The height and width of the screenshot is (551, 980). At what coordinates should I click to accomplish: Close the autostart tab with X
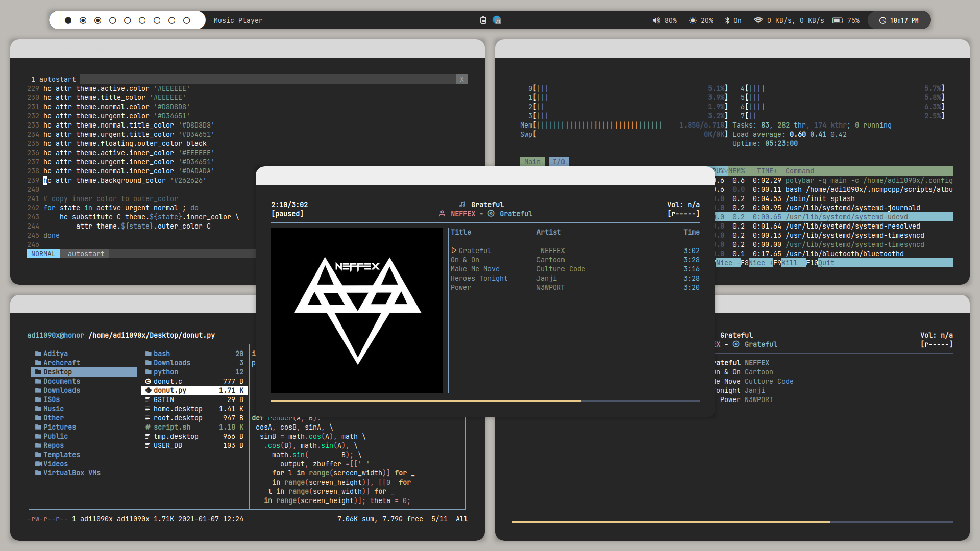(461, 79)
